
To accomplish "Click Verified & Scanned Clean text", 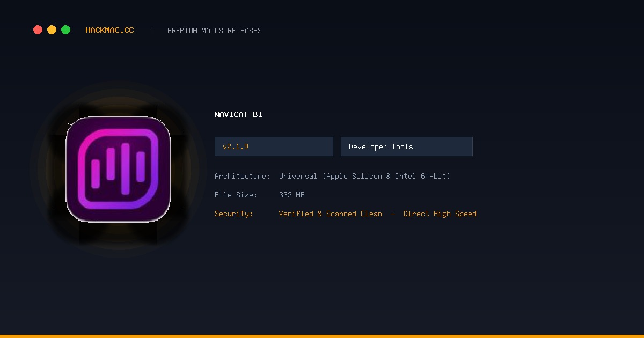I will coord(331,214).
